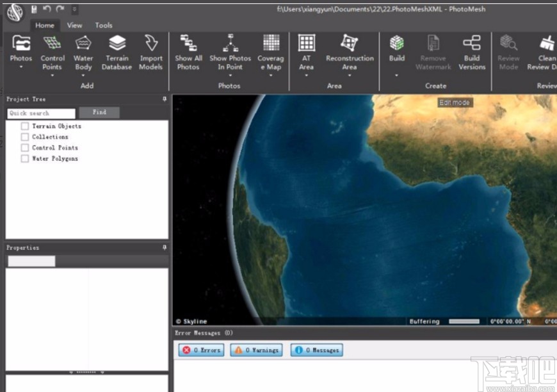Expand the AT Area dropdown arrow

coord(307,75)
